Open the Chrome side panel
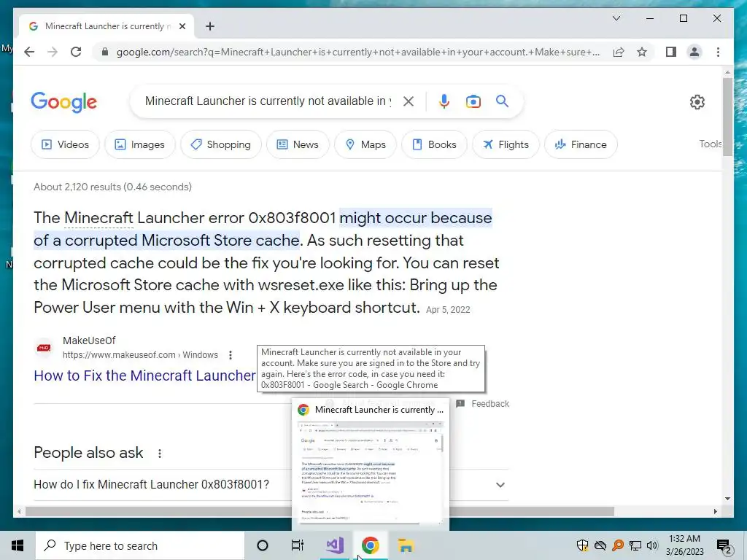 [x=671, y=52]
